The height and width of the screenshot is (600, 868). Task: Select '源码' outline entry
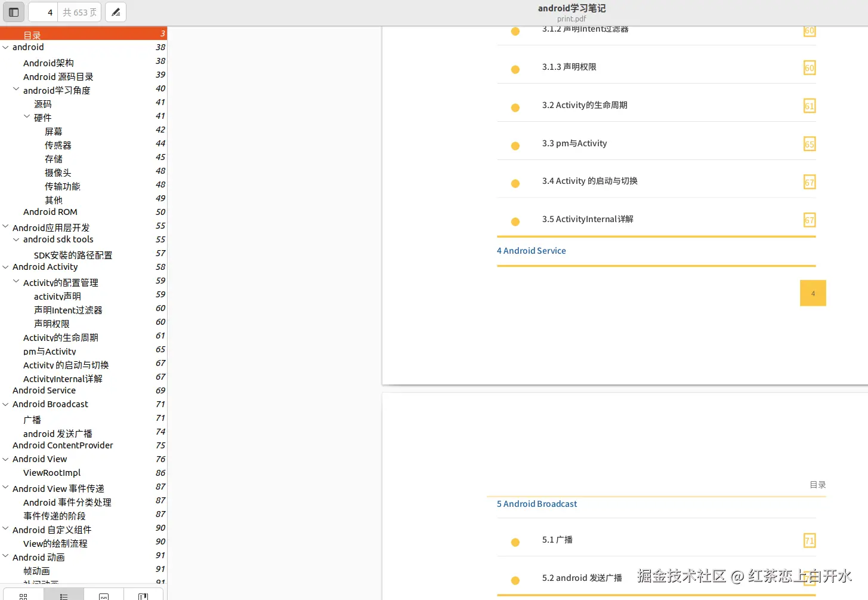point(43,104)
